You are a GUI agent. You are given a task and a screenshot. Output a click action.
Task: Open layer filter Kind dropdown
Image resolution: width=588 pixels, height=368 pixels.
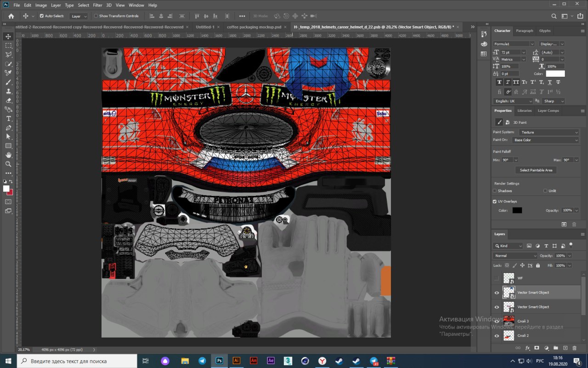[x=508, y=246]
